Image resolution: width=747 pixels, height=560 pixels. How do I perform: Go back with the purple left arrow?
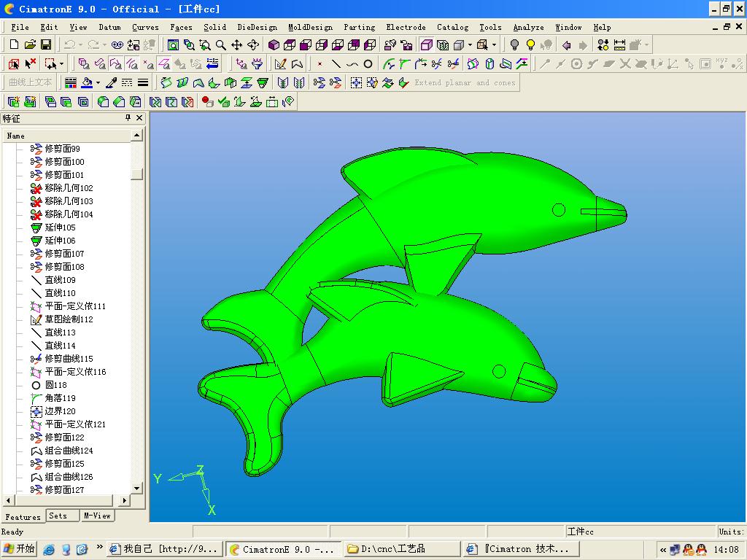click(566, 44)
